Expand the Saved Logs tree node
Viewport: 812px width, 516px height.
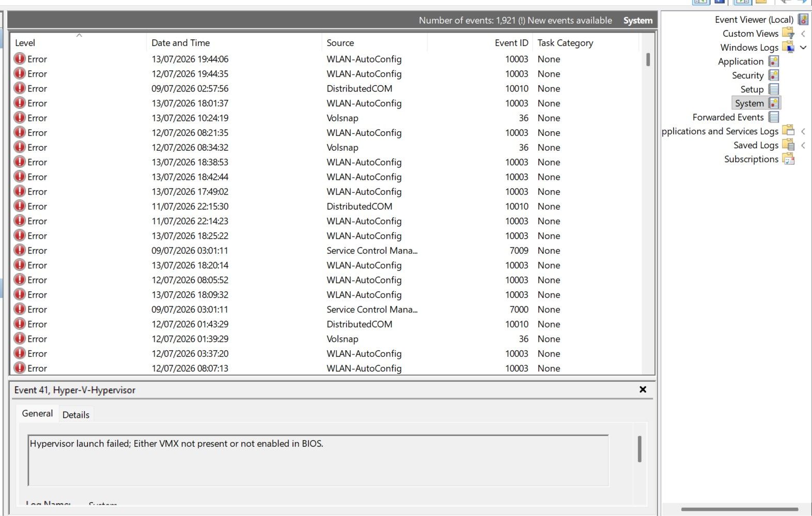[x=803, y=145]
